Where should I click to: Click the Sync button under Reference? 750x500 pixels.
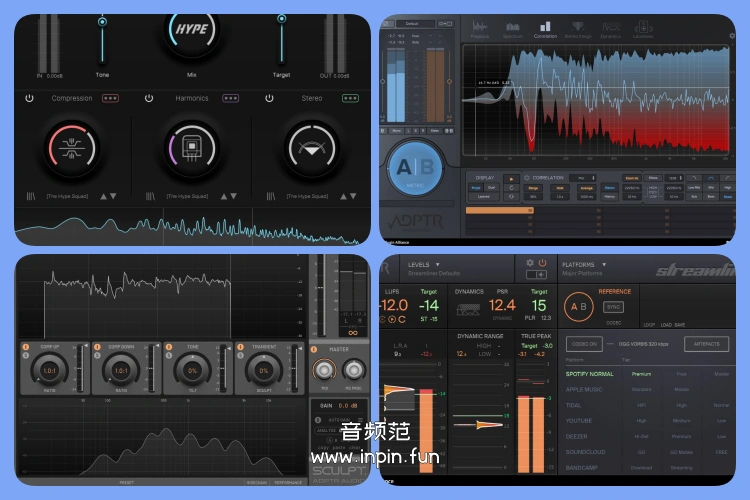614,307
